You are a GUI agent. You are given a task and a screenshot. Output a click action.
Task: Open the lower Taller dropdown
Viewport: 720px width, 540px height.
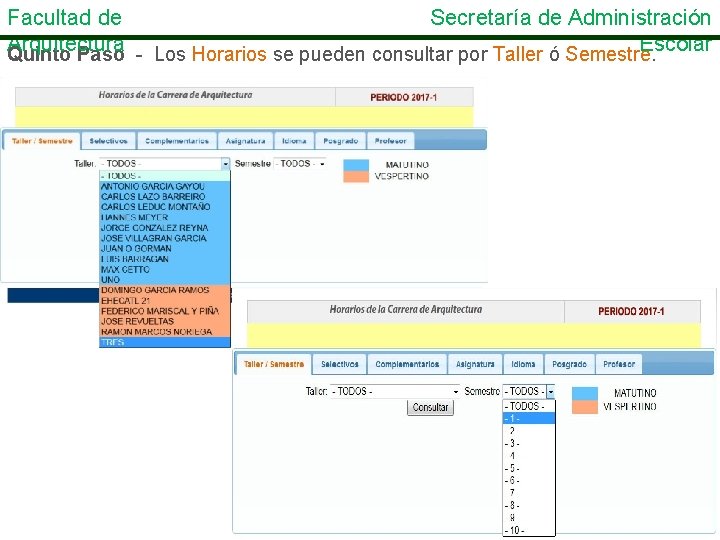394,391
